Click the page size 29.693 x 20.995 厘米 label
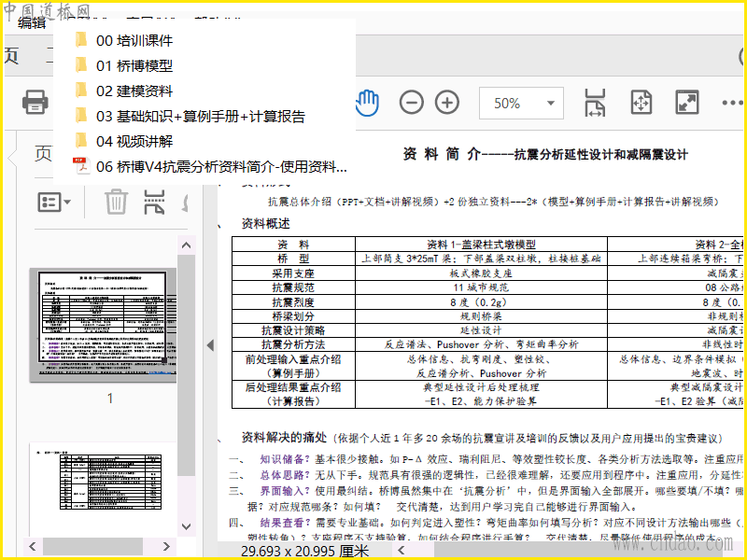The image size is (747, 560). click(x=305, y=552)
